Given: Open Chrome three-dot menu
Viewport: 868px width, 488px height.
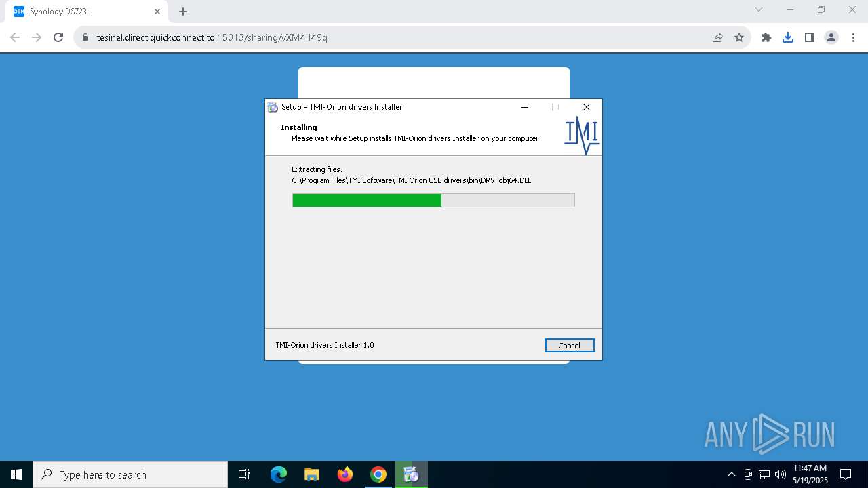Looking at the screenshot, I should (x=853, y=37).
